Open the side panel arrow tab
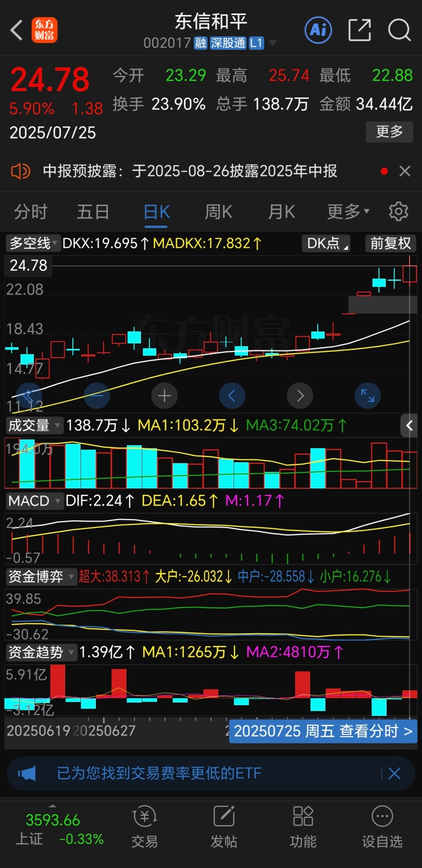This screenshot has height=868, width=422. point(409,425)
